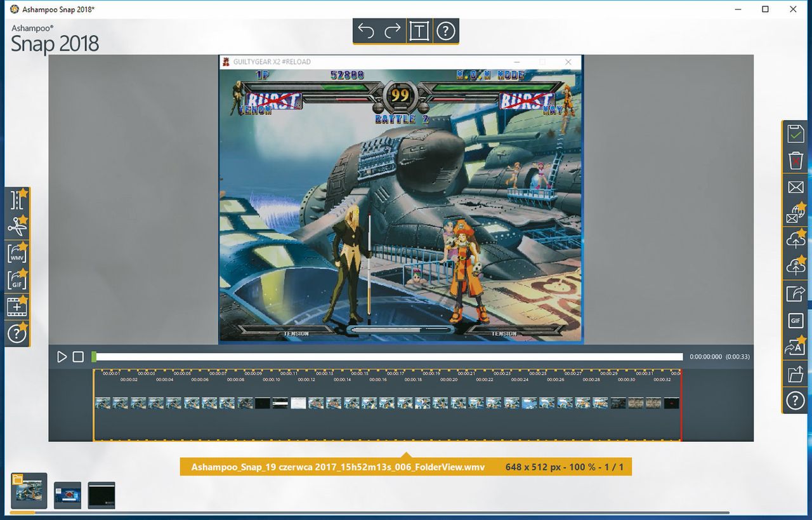Select the second capture thumbnail
Viewport: 812px width, 520px height.
[x=67, y=495]
